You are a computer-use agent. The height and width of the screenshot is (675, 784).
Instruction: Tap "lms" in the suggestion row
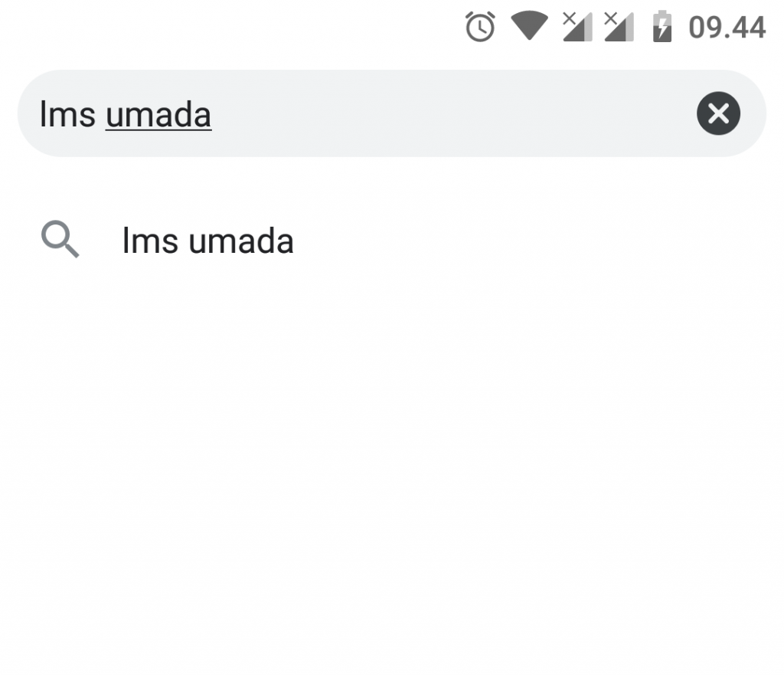point(150,241)
